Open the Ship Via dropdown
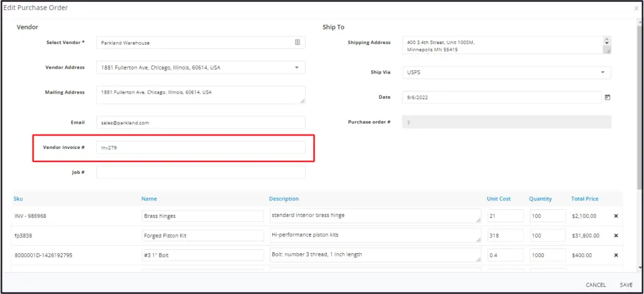 (602, 73)
